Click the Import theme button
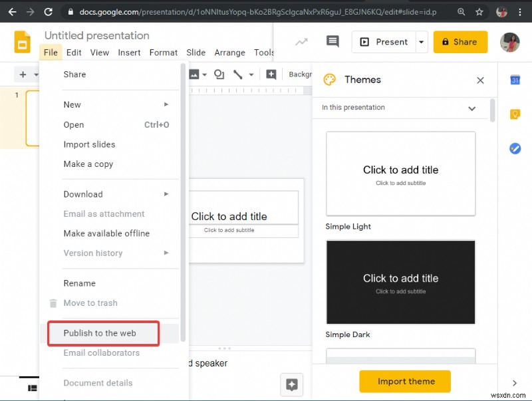The image size is (532, 401). tap(405, 382)
